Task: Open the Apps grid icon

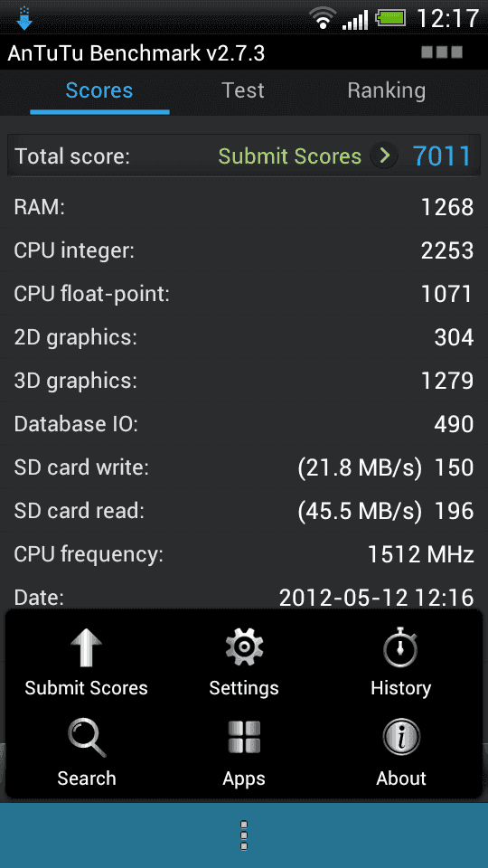Action: tap(244, 738)
